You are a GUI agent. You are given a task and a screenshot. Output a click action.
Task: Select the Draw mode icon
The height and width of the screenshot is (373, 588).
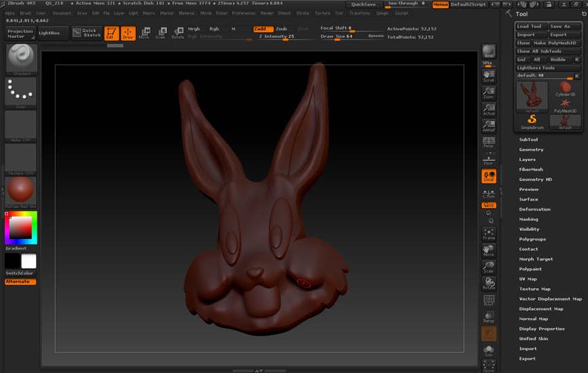tap(128, 33)
